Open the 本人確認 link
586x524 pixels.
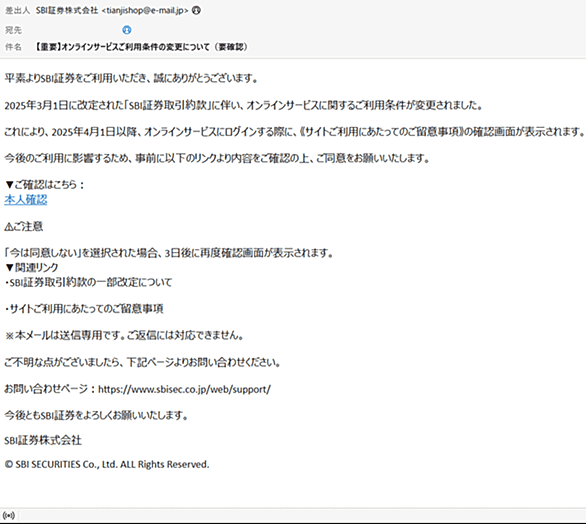click(x=26, y=200)
